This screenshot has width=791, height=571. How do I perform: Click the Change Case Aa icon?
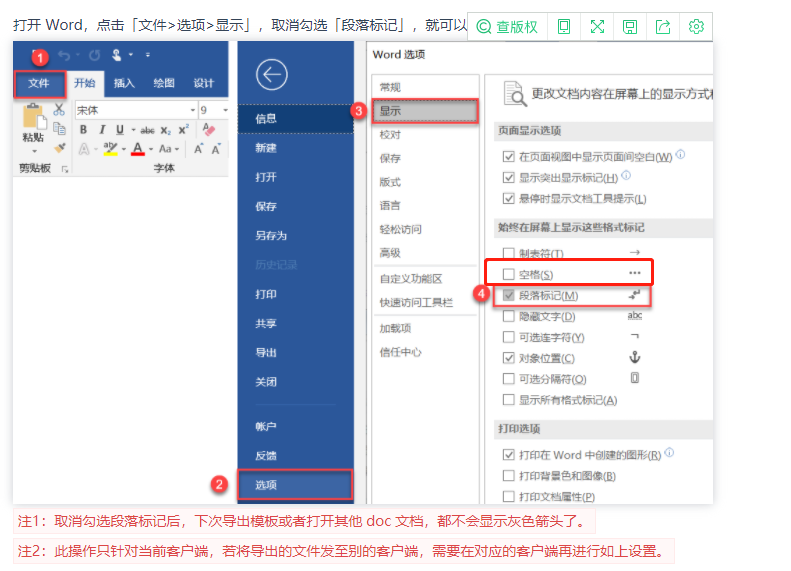click(165, 149)
